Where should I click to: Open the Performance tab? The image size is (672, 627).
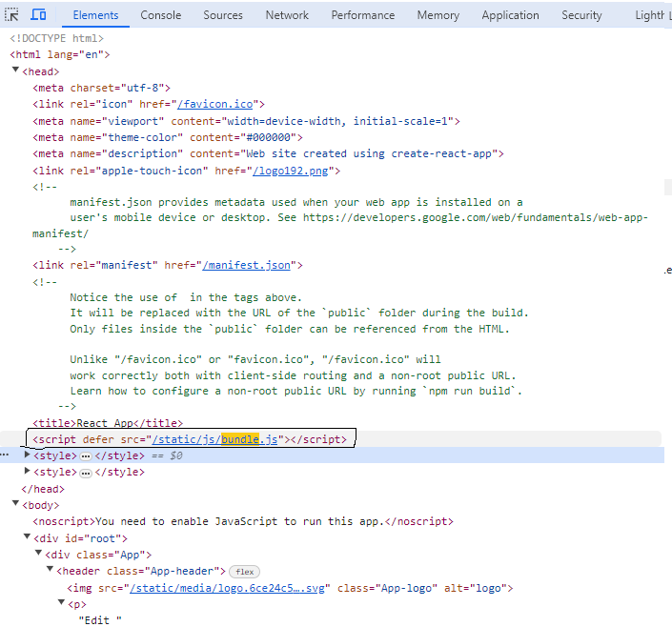point(362,15)
